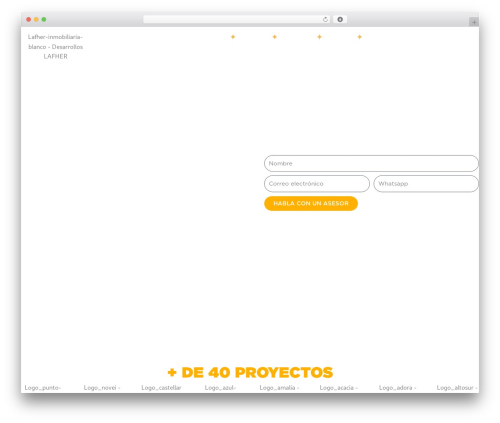The width and height of the screenshot is (500, 423).
Task: Click the + DE 40 PROYECTOS heading
Action: (250, 373)
